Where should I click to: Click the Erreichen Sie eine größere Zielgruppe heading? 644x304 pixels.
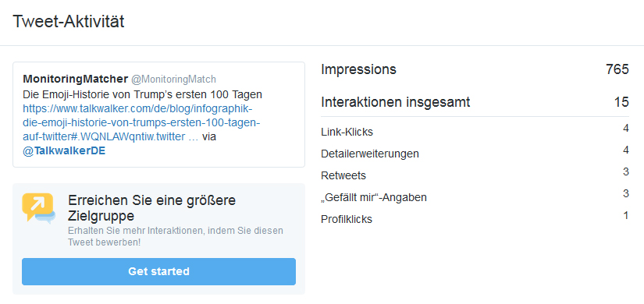tap(151, 207)
